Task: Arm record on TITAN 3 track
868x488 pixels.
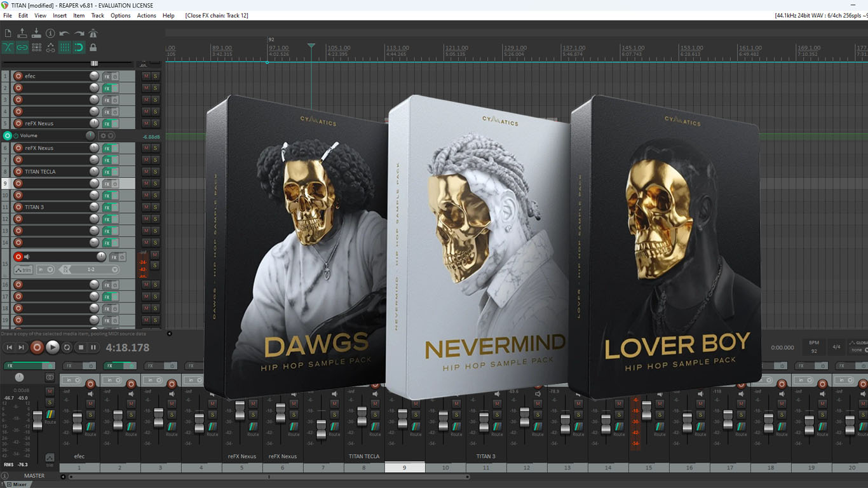Action: click(18, 207)
